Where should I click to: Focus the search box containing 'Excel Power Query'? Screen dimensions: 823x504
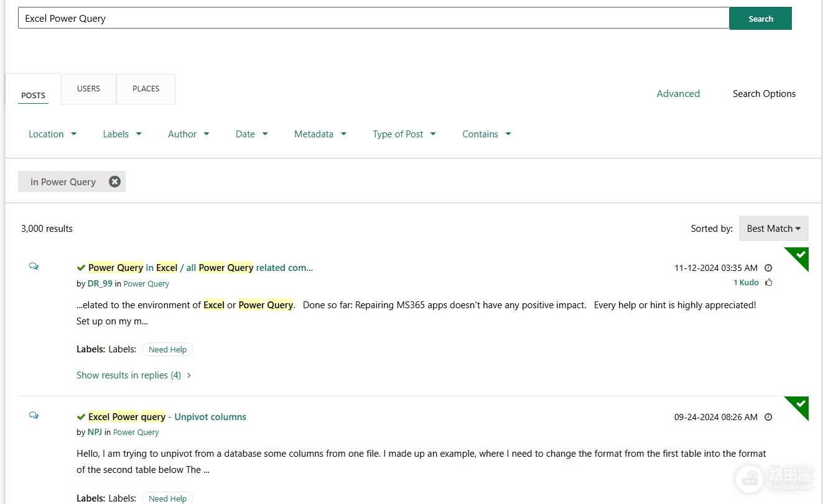[373, 18]
